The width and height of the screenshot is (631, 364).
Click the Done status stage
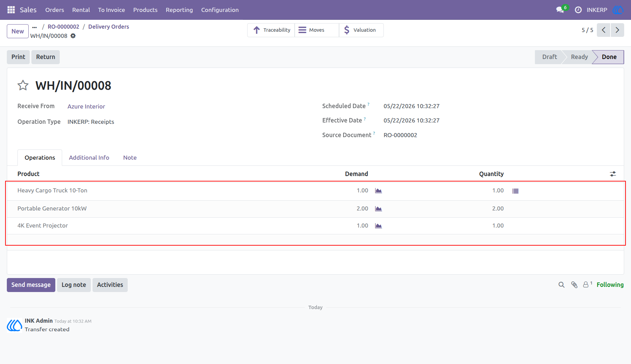609,57
